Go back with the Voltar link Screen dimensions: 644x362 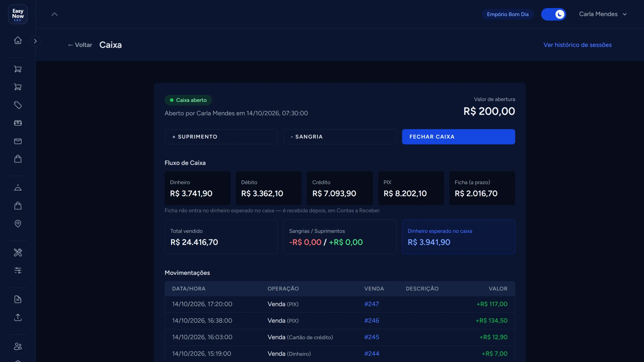click(80, 45)
